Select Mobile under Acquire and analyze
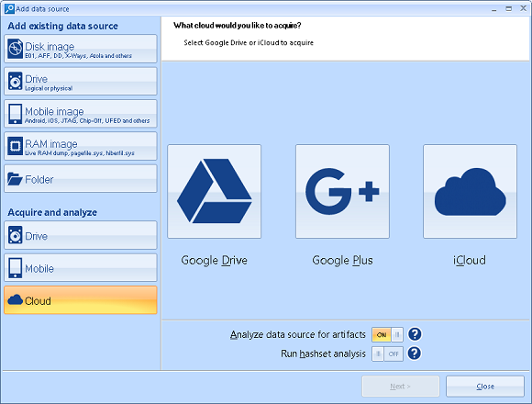This screenshot has width=532, height=404. point(81,267)
